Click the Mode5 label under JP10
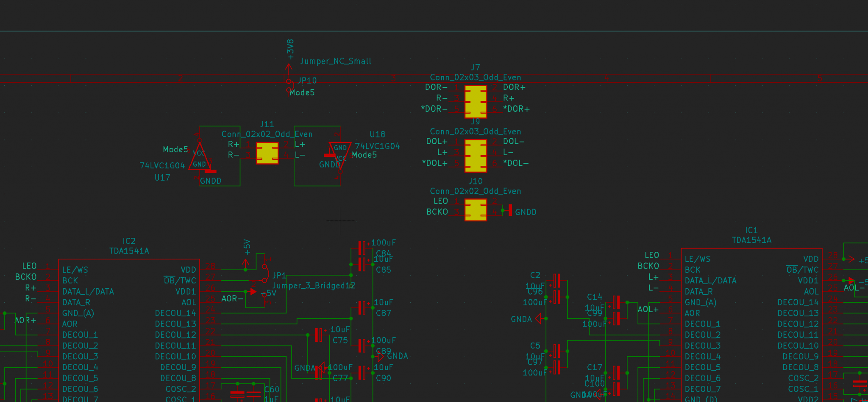Screen dimensions: 868x402 pyautogui.click(x=302, y=92)
